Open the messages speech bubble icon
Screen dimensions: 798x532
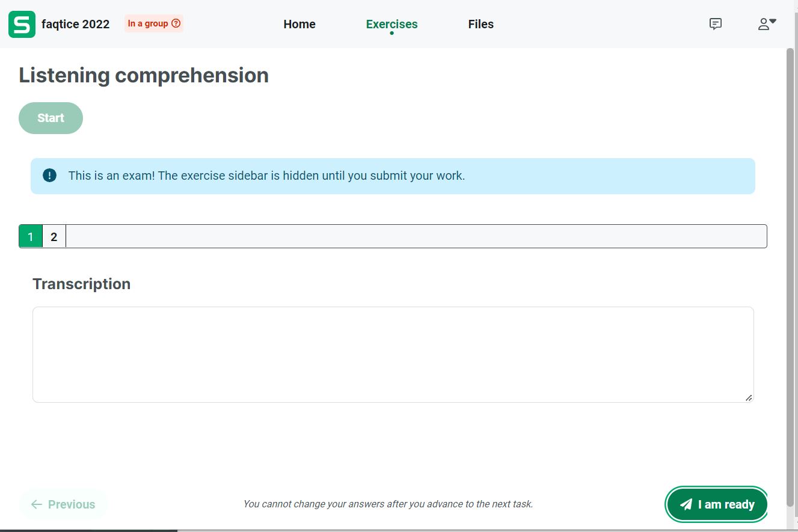click(715, 24)
